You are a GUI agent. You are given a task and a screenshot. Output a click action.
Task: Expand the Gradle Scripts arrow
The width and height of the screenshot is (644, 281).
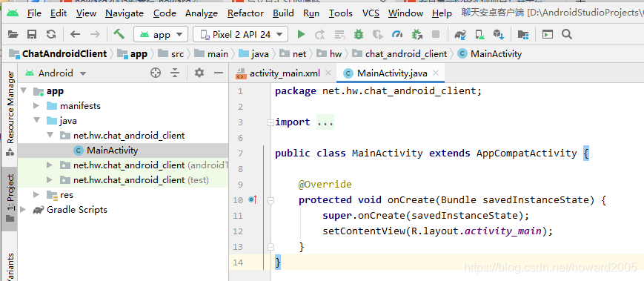[x=24, y=210]
